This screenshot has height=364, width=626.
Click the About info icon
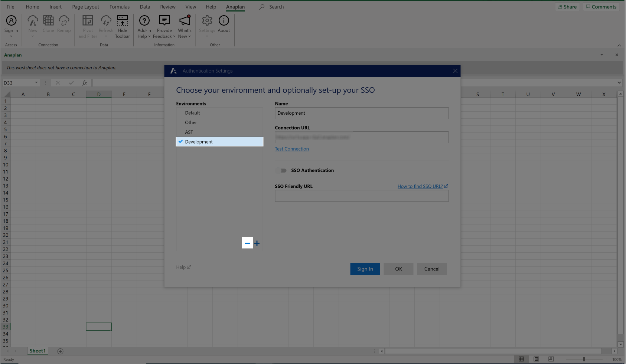coord(224,20)
